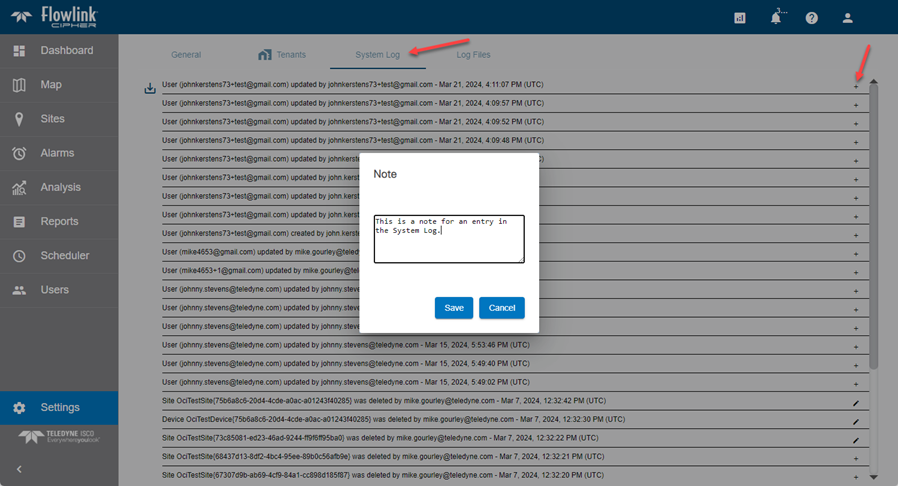Save the note
Viewport: 899px width, 486px height.
pos(454,308)
